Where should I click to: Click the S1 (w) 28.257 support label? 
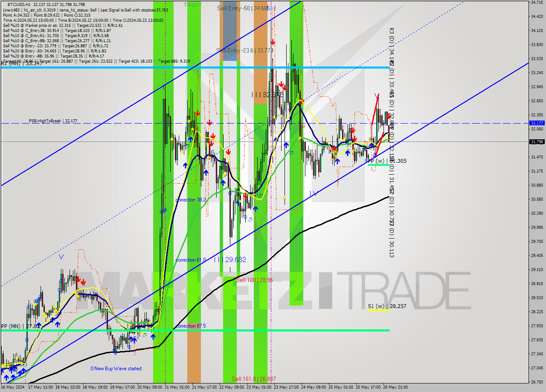click(x=387, y=306)
